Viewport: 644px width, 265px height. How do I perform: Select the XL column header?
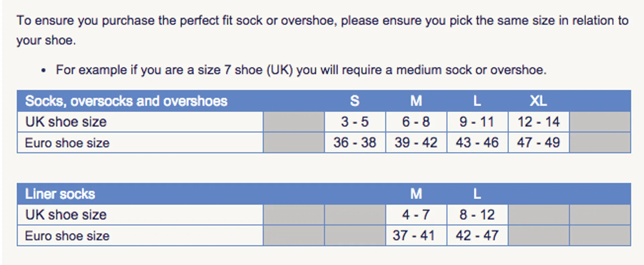pyautogui.click(x=538, y=101)
